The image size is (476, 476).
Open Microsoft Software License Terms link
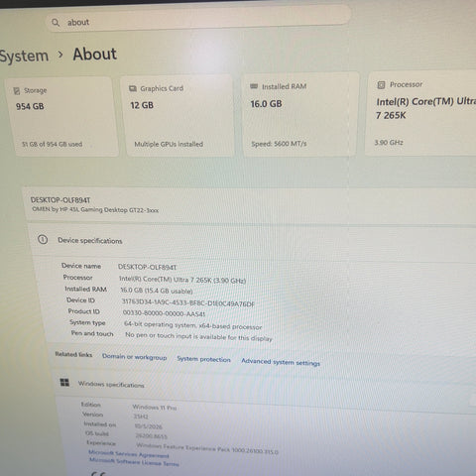(x=134, y=462)
